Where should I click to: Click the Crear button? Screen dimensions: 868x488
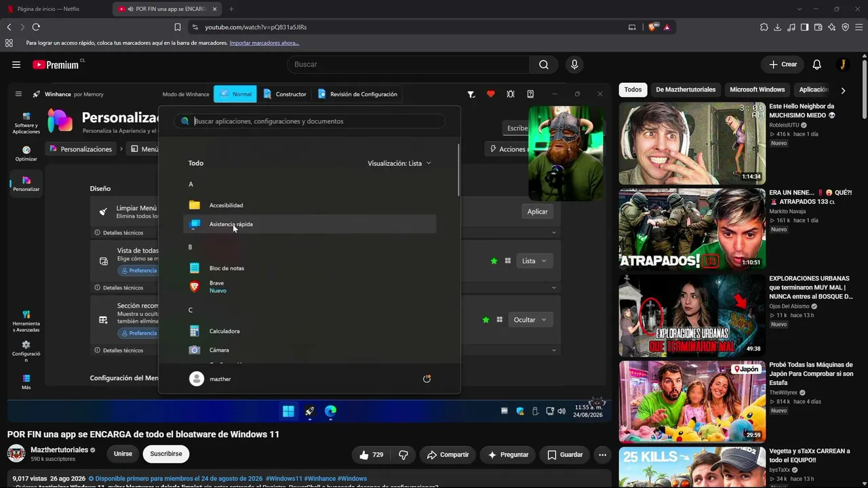(x=783, y=64)
